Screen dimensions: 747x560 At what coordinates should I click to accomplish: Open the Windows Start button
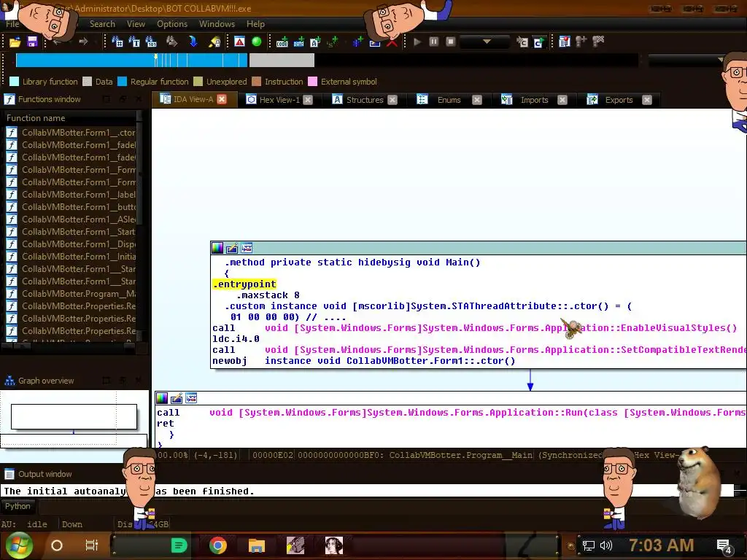click(18, 545)
